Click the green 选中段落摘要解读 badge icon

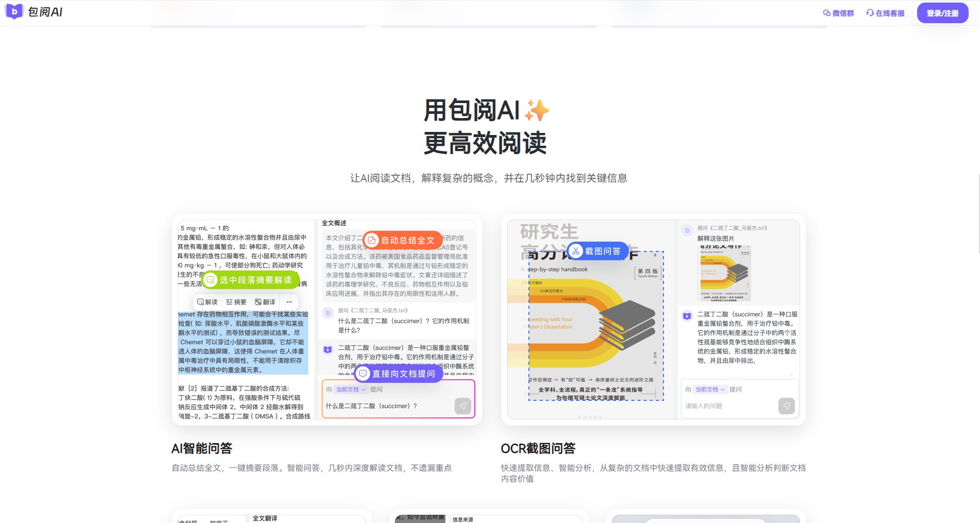tap(210, 280)
